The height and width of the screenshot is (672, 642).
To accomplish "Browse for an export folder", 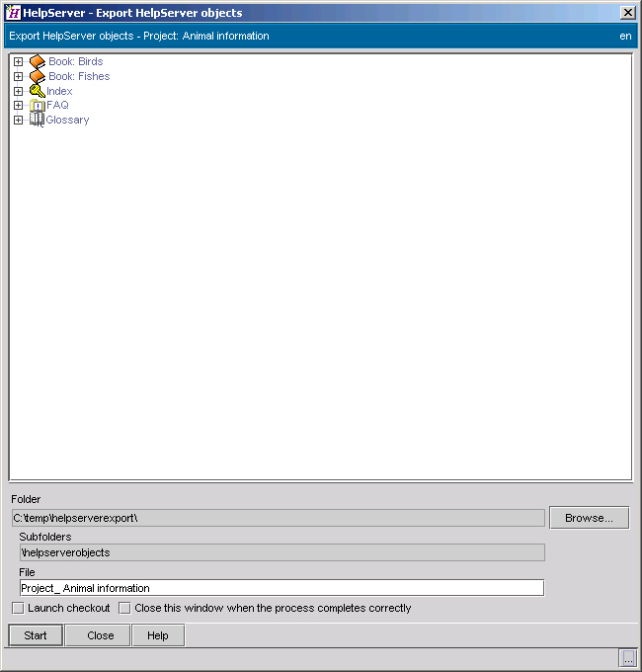I will [x=589, y=518].
